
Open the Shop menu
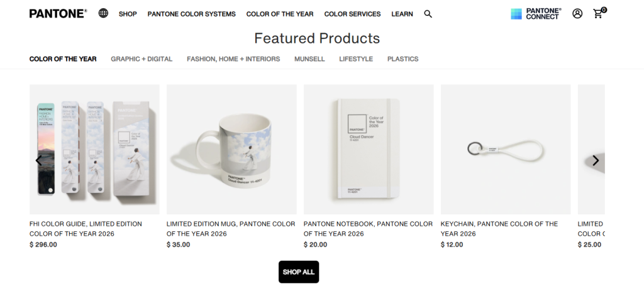pos(128,14)
